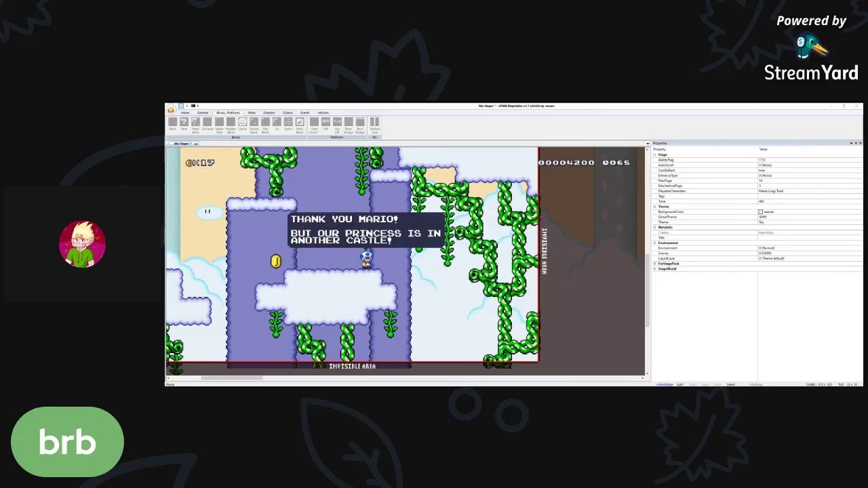Select the CanGoBack value true

(x=762, y=170)
